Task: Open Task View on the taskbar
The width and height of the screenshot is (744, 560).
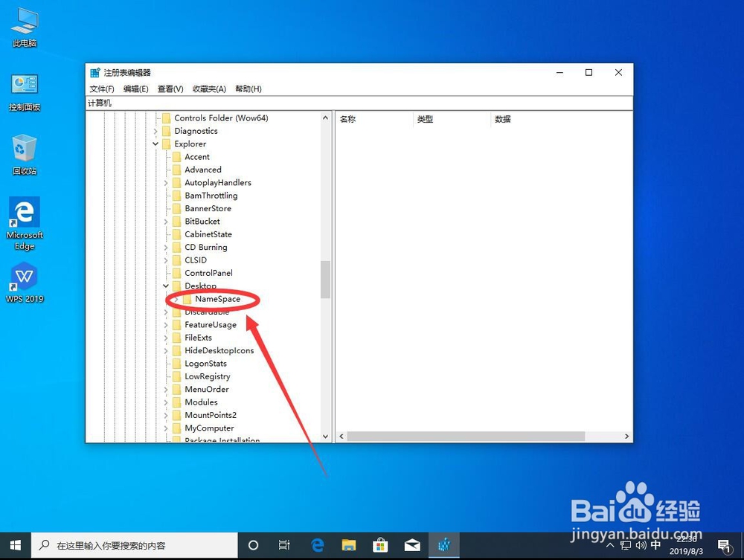Action: click(x=283, y=545)
